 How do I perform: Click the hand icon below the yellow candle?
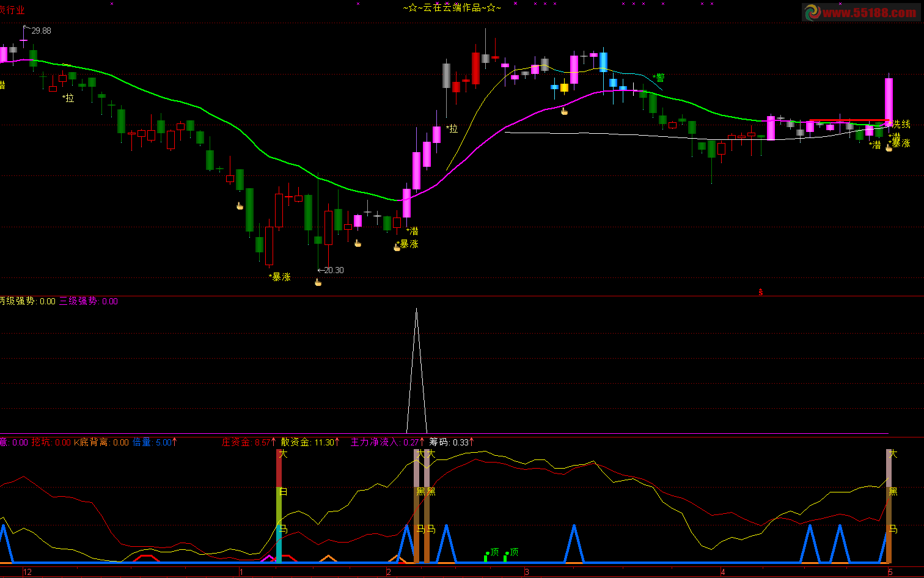tap(564, 111)
